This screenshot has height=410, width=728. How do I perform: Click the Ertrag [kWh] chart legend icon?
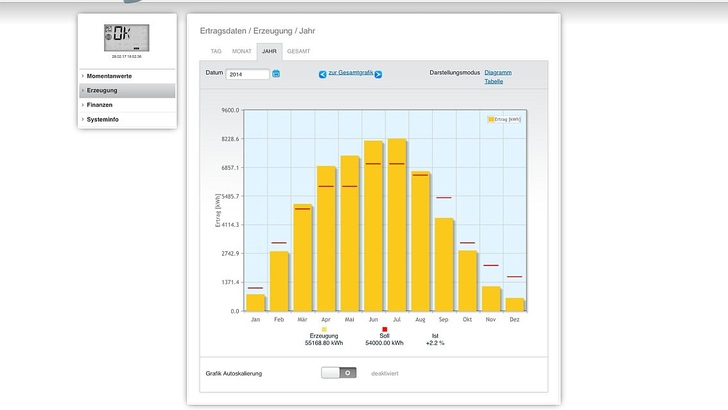[x=491, y=119]
